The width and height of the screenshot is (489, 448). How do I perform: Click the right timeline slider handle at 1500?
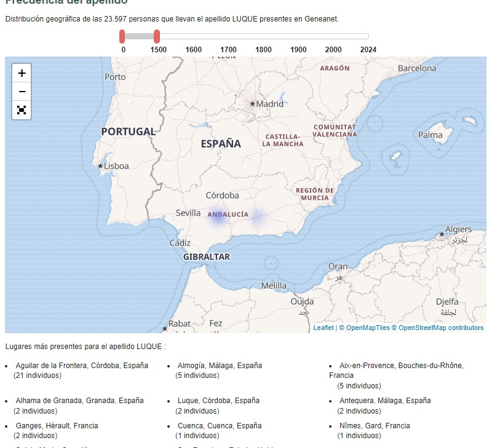pyautogui.click(x=157, y=36)
